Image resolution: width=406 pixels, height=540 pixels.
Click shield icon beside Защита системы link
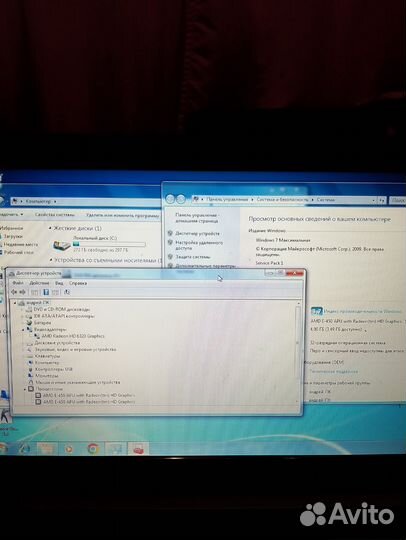pyautogui.click(x=170, y=257)
